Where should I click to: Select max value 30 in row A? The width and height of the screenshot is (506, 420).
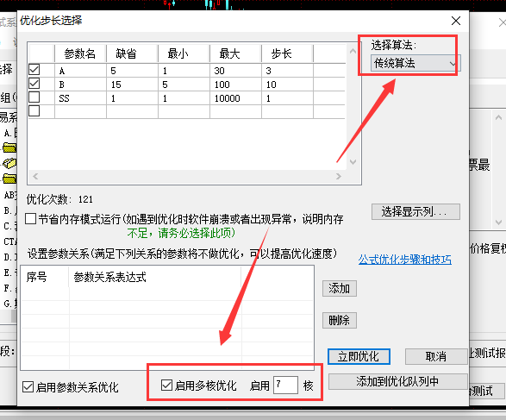(x=235, y=71)
